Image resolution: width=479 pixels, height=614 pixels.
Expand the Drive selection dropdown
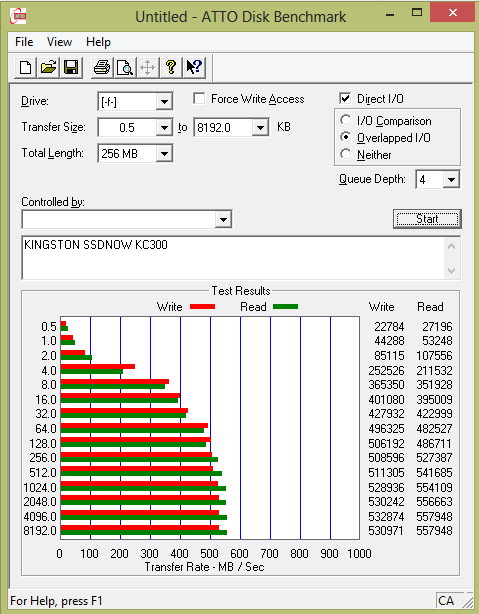click(164, 102)
